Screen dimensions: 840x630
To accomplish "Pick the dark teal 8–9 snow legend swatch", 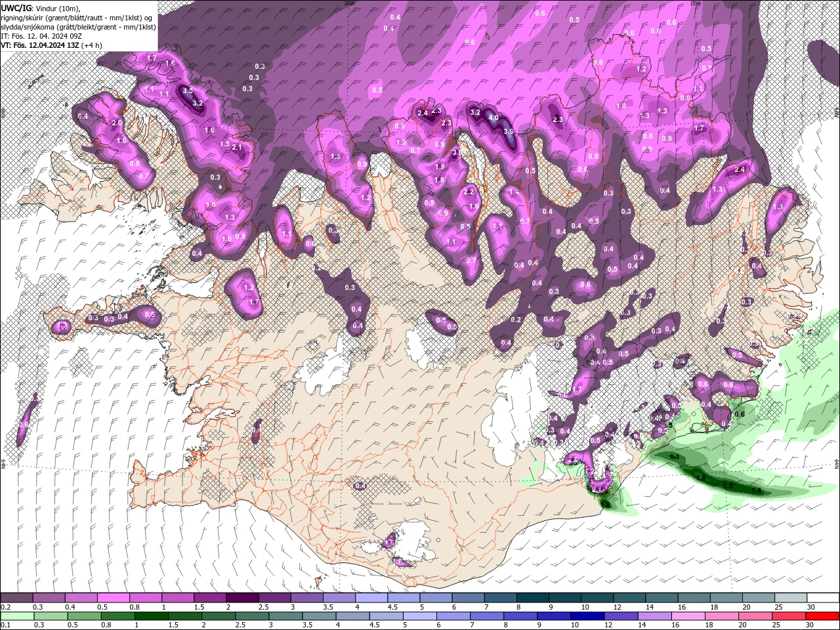I will coord(532,598).
